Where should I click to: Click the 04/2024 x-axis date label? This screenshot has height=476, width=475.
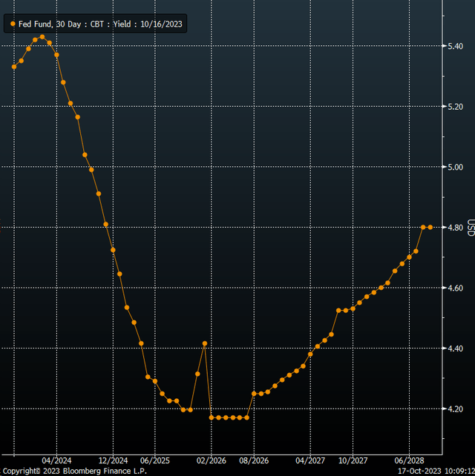click(x=56, y=460)
